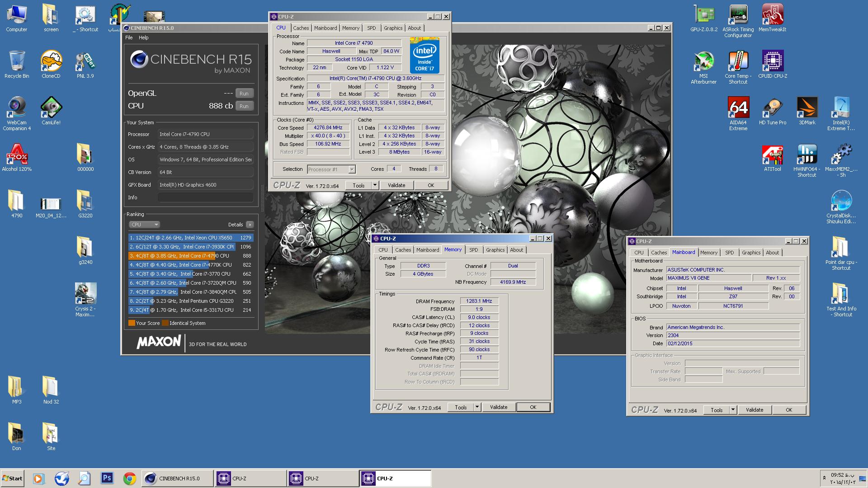Open MSI Afterburner desktop icon

(703, 67)
